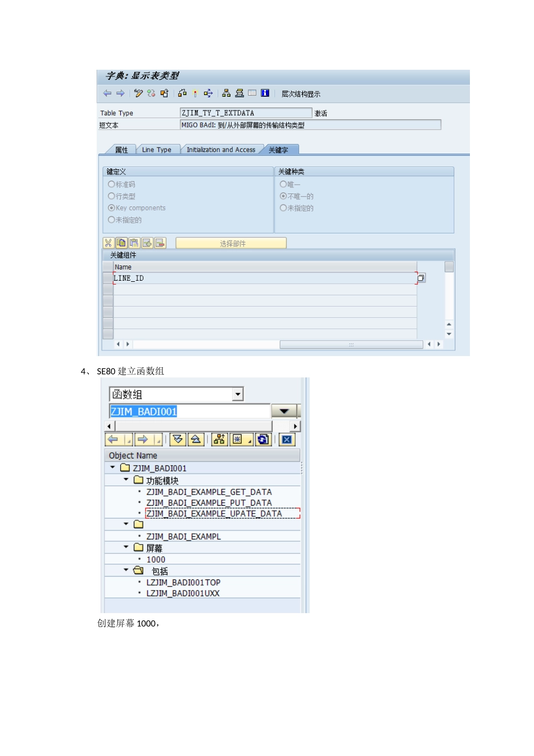Collapse the unnamed folder above ZJIM_BADI_EXAMPL
534x756 pixels.
[x=126, y=524]
